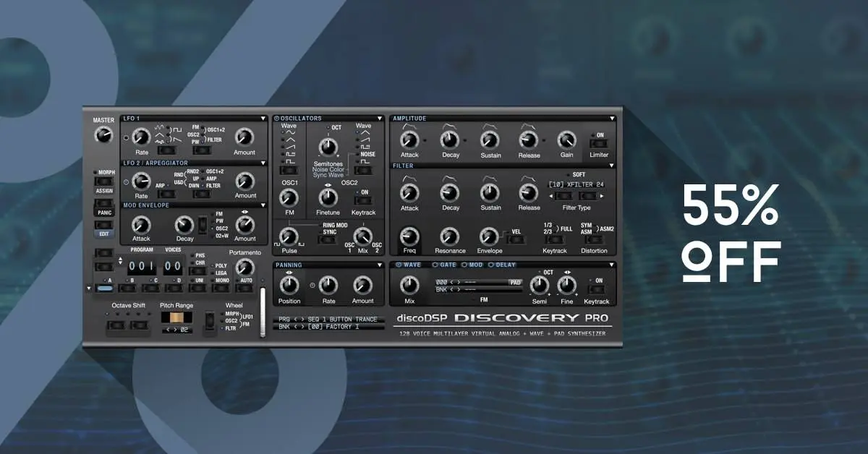Image resolution: width=868 pixels, height=454 pixels.
Task: Select layer D button
Action: [x=174, y=288]
